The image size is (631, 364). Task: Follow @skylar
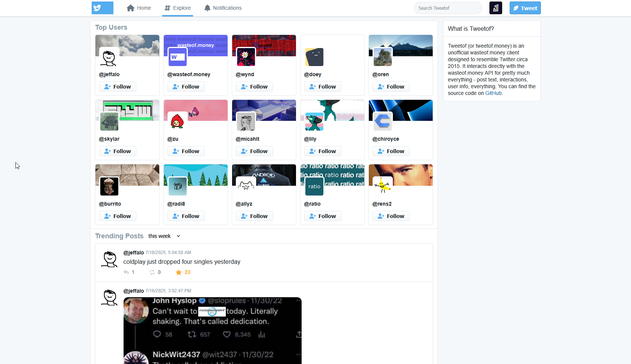(x=118, y=151)
